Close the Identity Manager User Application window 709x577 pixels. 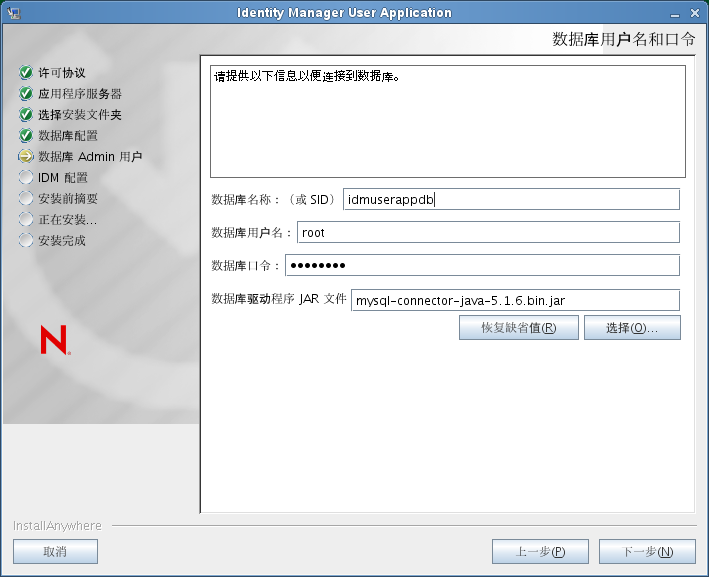695,14
